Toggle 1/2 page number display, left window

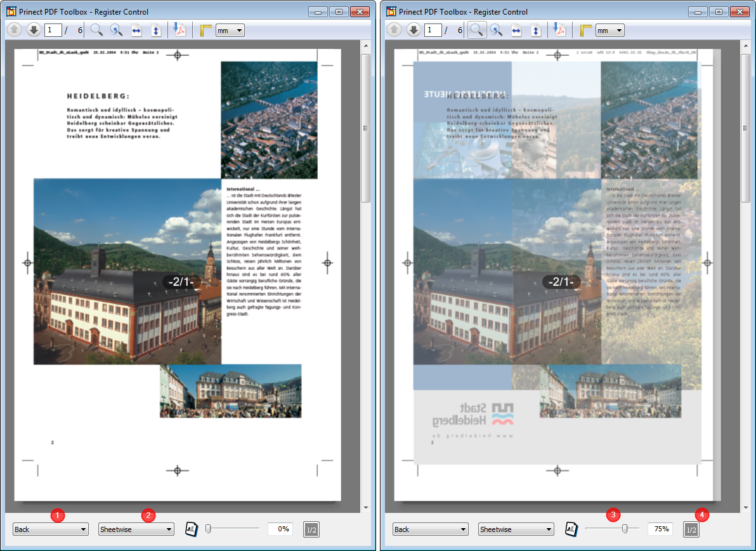(x=311, y=529)
